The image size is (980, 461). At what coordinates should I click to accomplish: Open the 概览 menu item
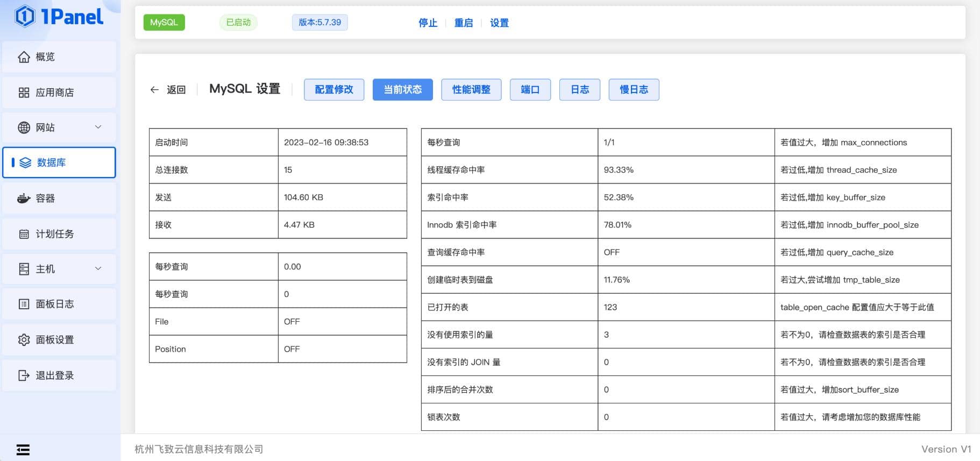[59, 56]
